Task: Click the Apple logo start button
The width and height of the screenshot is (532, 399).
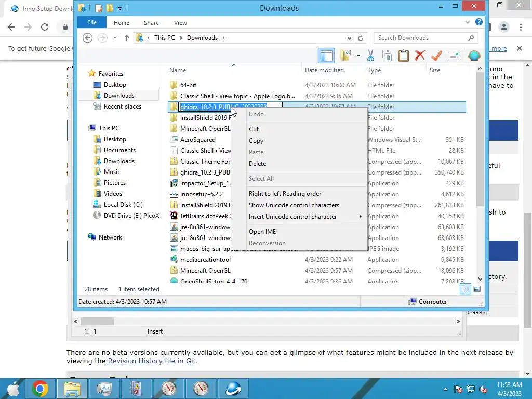Action: [14, 389]
